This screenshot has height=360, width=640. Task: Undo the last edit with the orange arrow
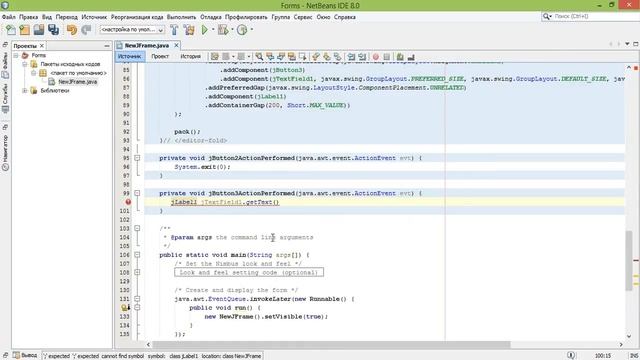click(72, 30)
